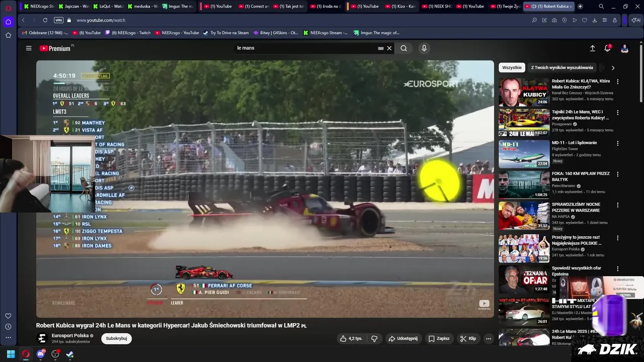The height and width of the screenshot is (362, 644).
Task: Click the YouTube watermark icon in player
Action: tap(484, 303)
